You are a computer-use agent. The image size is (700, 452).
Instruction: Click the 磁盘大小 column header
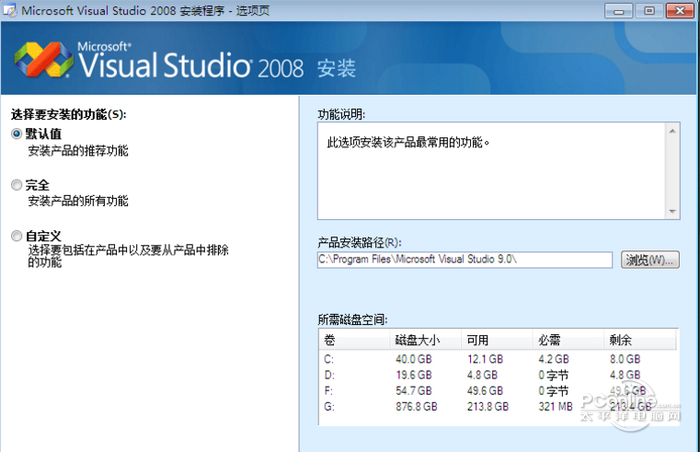tap(425, 340)
